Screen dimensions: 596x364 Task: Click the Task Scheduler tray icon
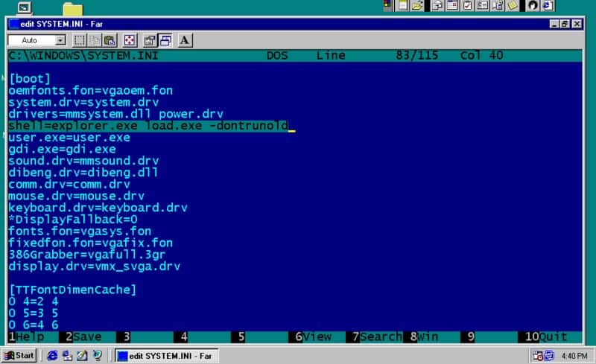click(538, 356)
